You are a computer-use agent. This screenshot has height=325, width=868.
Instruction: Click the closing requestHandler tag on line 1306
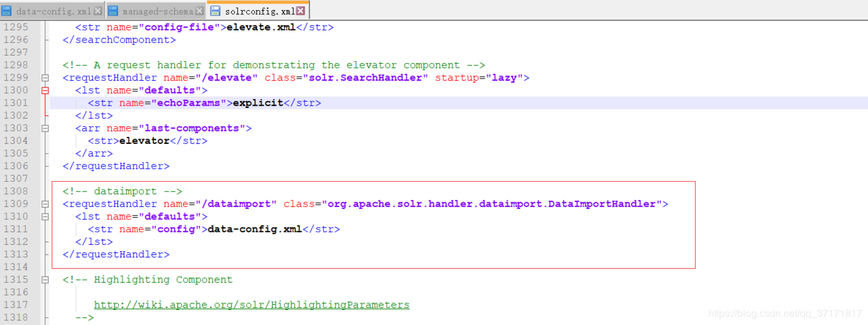coord(116,166)
